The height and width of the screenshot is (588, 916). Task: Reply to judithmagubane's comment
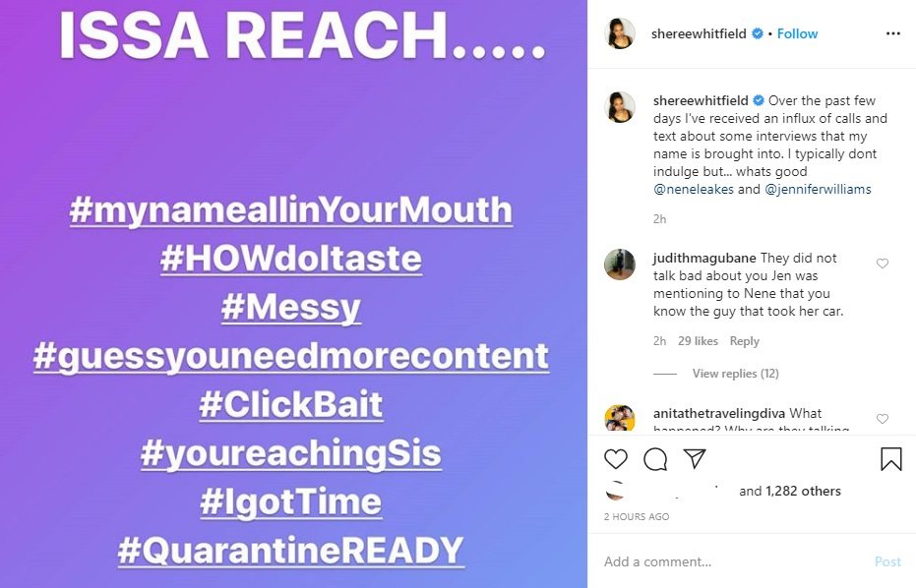click(744, 341)
